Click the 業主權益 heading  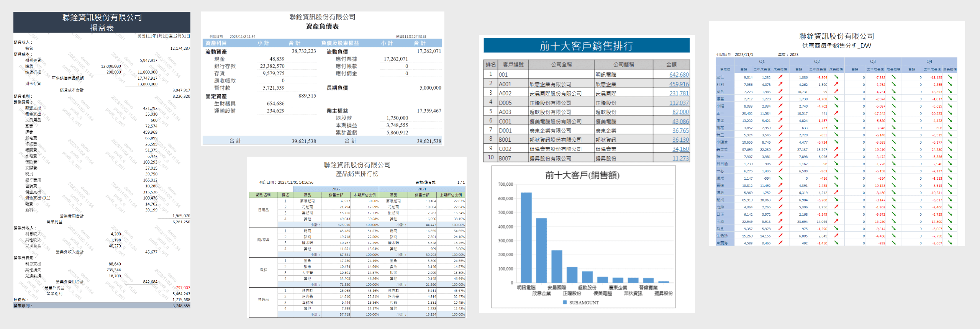[337, 111]
